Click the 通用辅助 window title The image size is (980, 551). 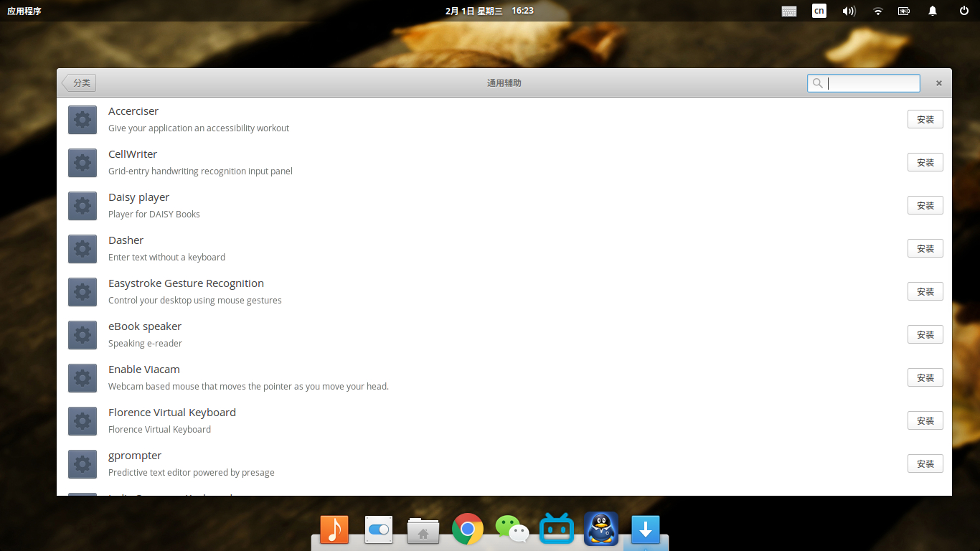pos(504,83)
